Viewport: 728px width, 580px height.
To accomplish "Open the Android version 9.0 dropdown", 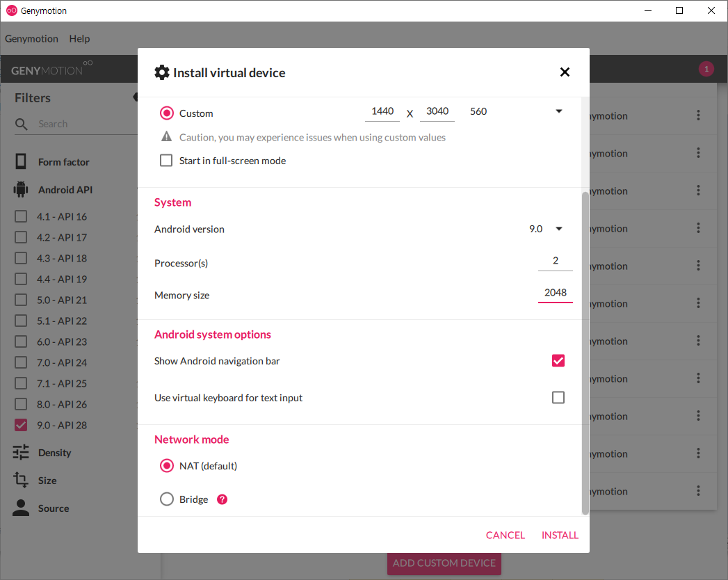I will point(546,229).
